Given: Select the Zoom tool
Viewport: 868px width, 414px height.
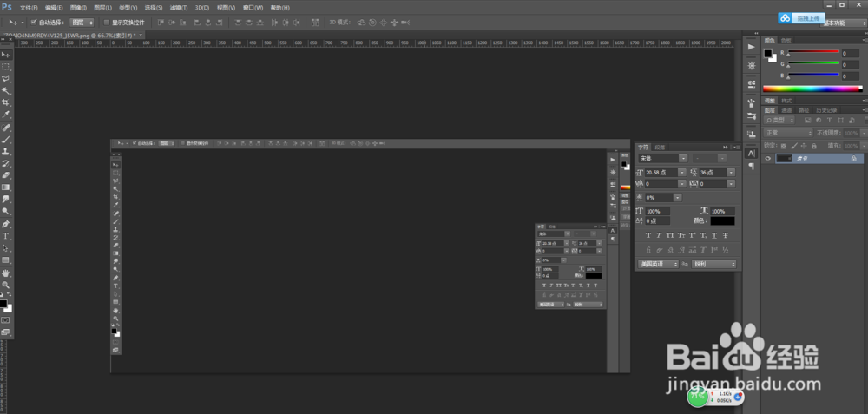Looking at the screenshot, I should pyautogui.click(x=6, y=285).
